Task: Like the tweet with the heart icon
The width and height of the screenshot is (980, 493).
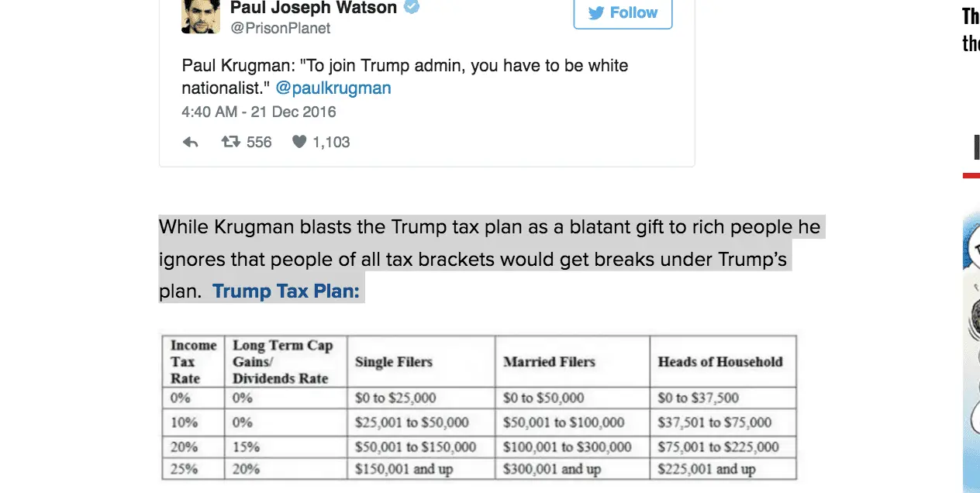Action: pyautogui.click(x=299, y=142)
